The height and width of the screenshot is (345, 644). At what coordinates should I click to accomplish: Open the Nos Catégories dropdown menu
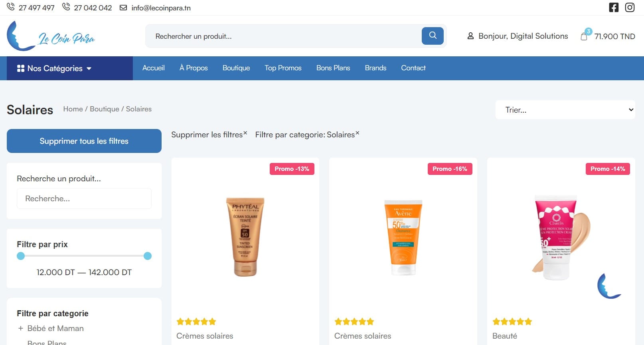(70, 68)
